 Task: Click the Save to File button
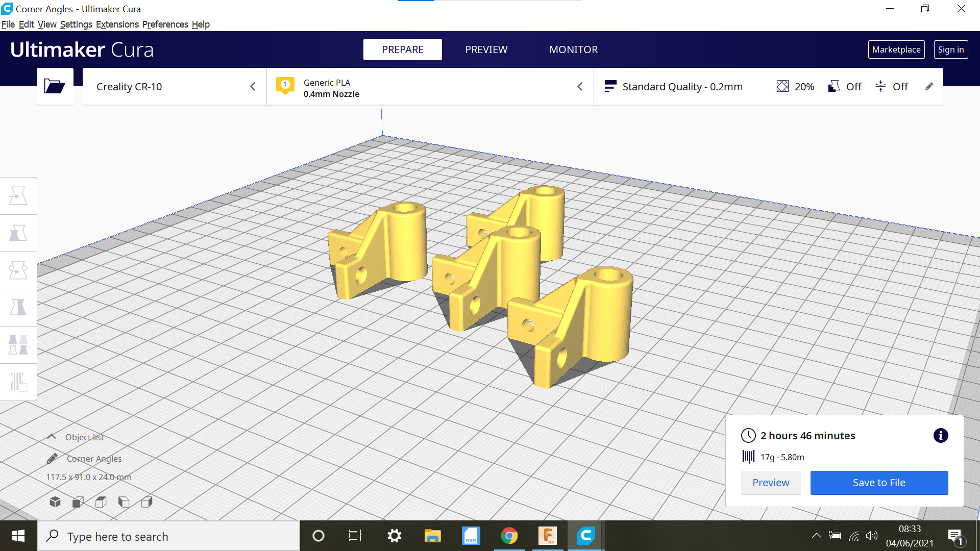click(x=879, y=483)
